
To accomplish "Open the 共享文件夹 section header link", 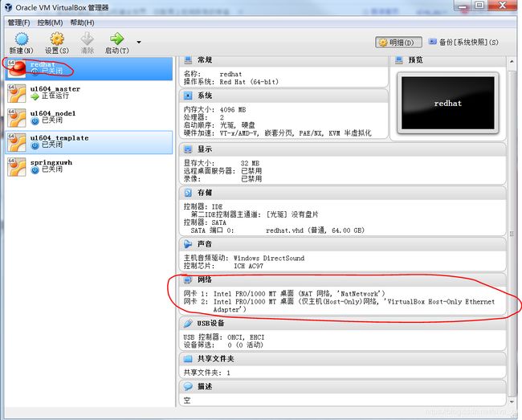I will [216, 359].
